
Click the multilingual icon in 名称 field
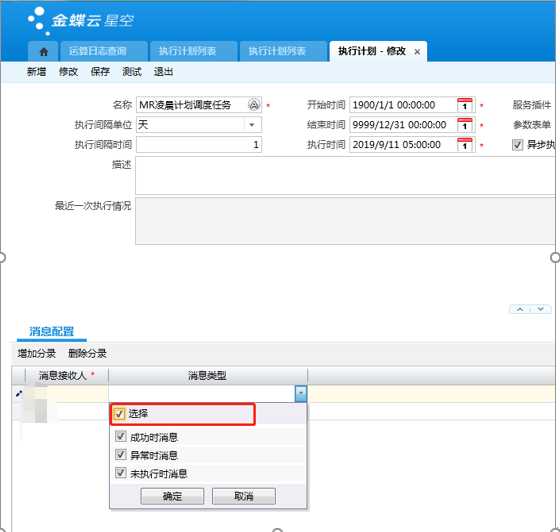click(x=254, y=105)
